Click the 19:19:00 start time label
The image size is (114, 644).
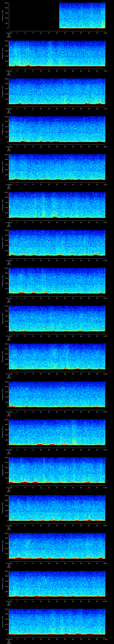point(9,601)
